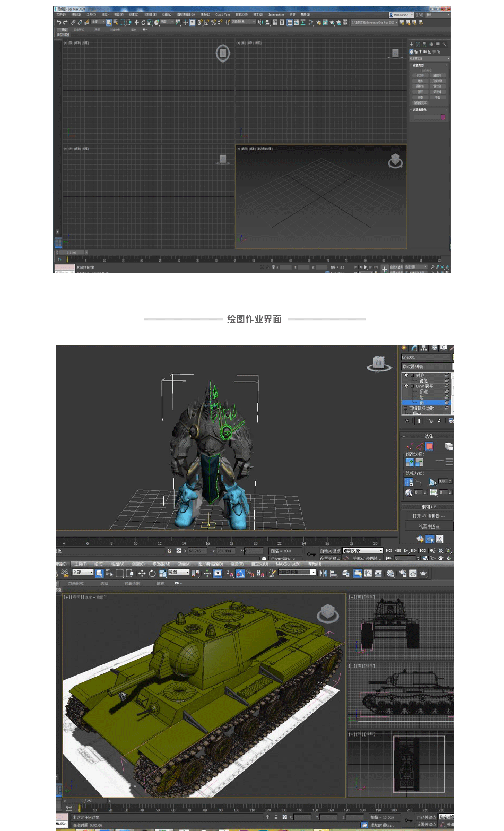
Task: Click the Line001 object name field
Action: [425, 357]
